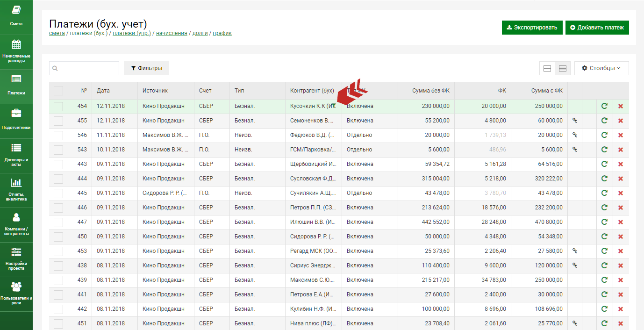
Task: Go to платежи (упр.) breadcrumb tab
Action: pos(131,33)
